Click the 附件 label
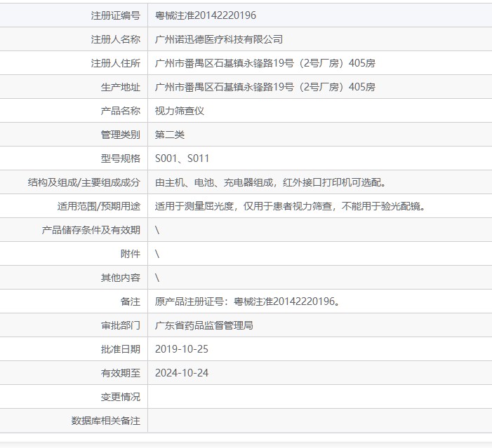 coord(131,254)
